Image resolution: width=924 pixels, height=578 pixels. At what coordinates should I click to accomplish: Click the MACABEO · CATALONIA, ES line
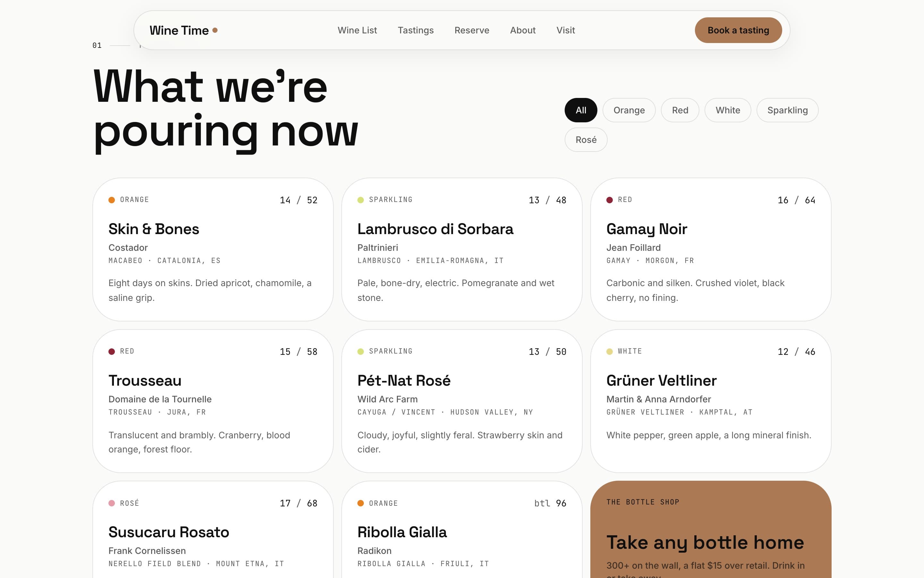click(x=165, y=261)
